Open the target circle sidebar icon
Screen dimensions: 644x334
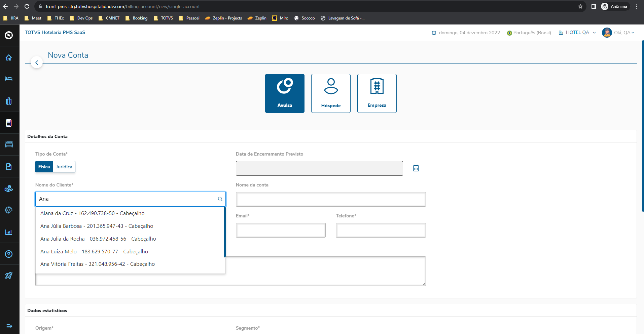tap(9, 210)
